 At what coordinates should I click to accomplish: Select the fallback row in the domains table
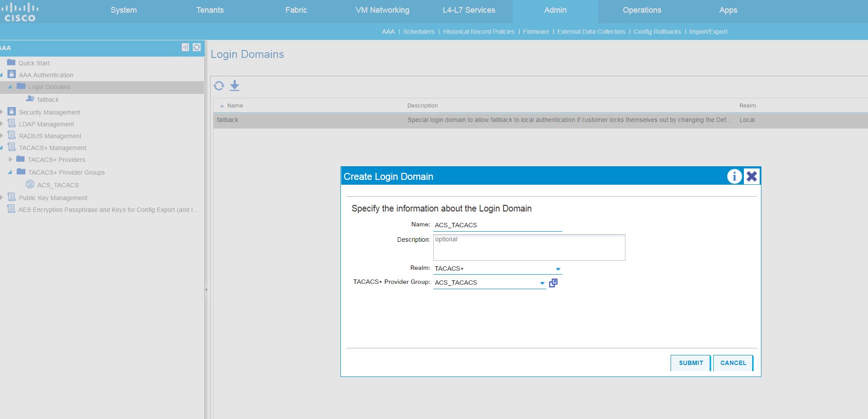coord(307,120)
